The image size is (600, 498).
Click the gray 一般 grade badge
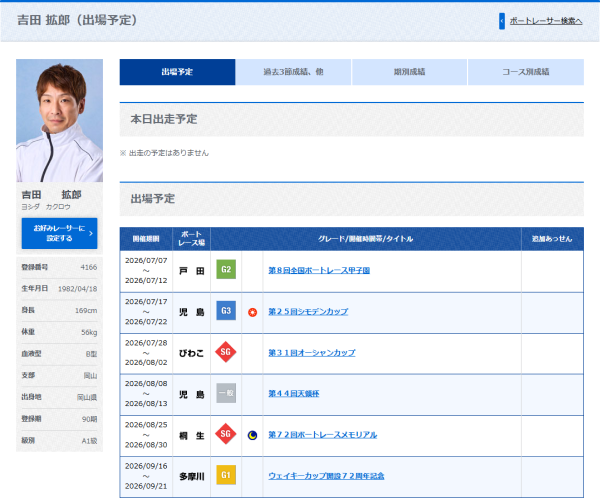tap(226, 393)
